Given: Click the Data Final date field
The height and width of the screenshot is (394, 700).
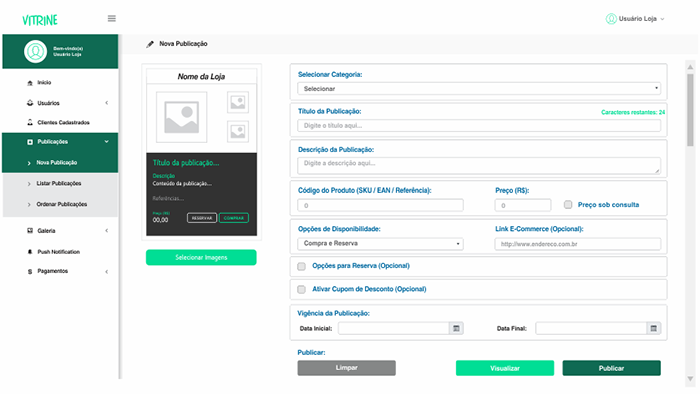Looking at the screenshot, I should 591,328.
